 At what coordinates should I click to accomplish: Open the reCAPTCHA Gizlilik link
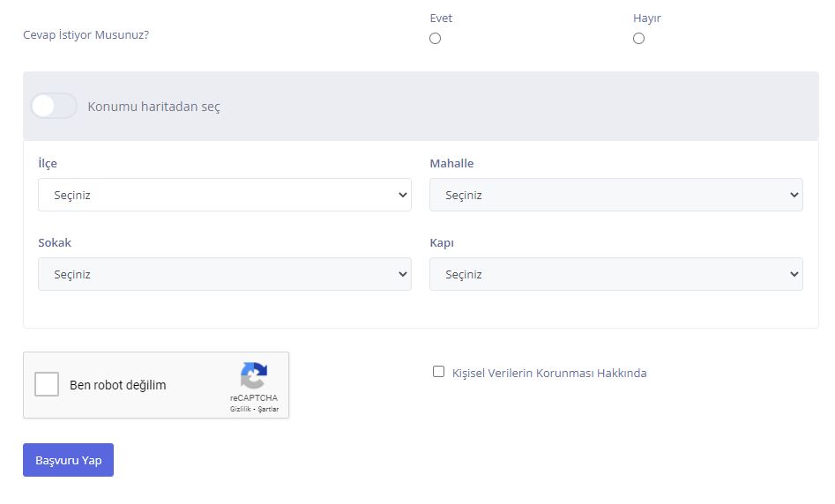point(240,410)
